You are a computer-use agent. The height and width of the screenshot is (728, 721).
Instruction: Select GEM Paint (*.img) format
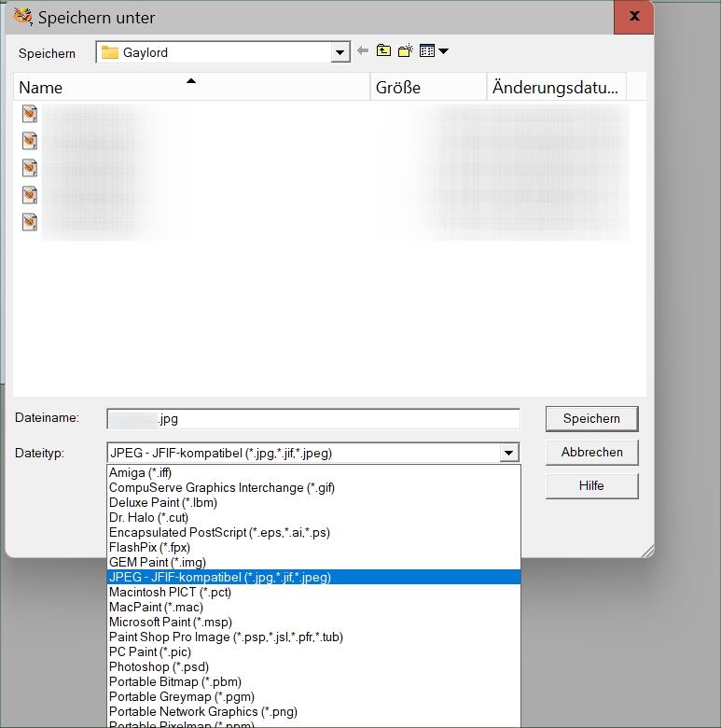tap(313, 562)
